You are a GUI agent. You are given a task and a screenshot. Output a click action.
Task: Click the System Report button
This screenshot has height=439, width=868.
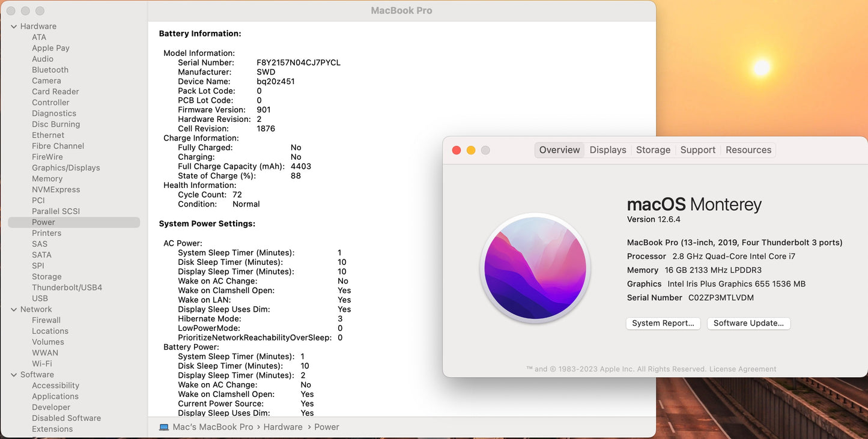(x=663, y=323)
